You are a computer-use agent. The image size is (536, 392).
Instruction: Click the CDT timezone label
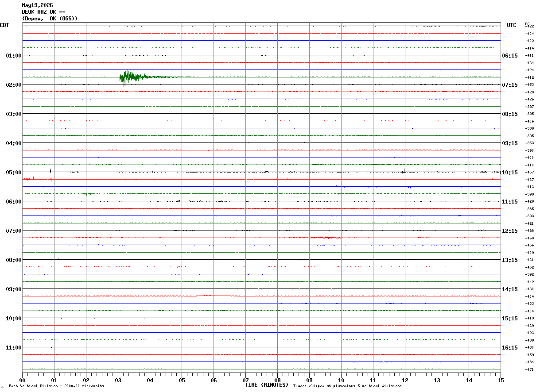tap(4, 25)
